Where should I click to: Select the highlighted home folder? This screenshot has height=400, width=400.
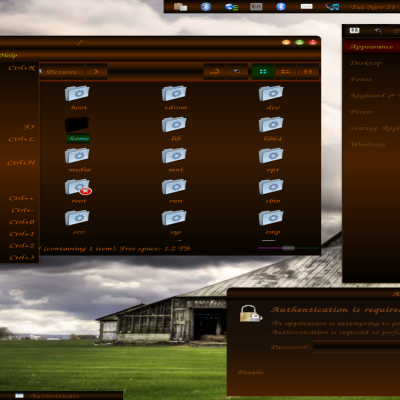(77, 129)
